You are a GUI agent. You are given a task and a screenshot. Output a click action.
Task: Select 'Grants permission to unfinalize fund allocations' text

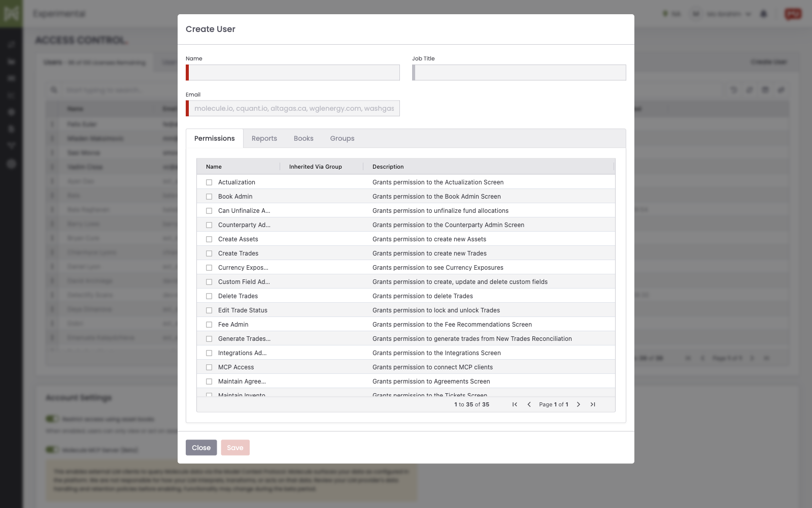click(x=441, y=211)
